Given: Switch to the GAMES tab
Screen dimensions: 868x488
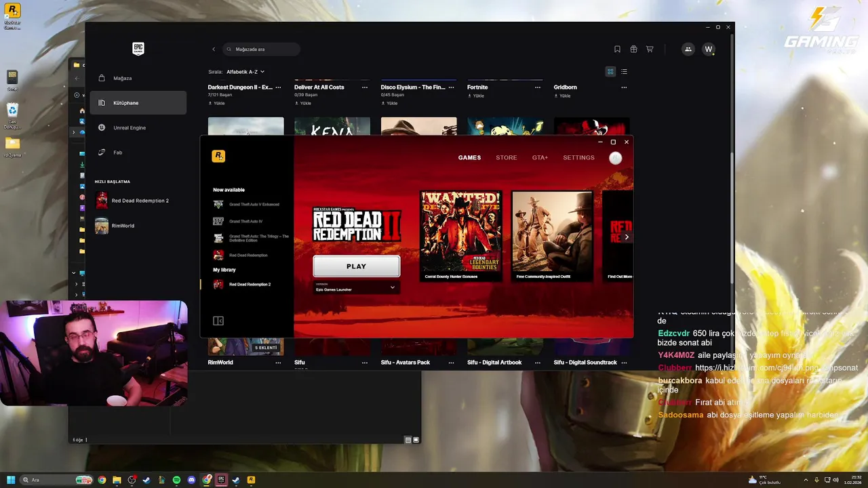Looking at the screenshot, I should pos(469,157).
